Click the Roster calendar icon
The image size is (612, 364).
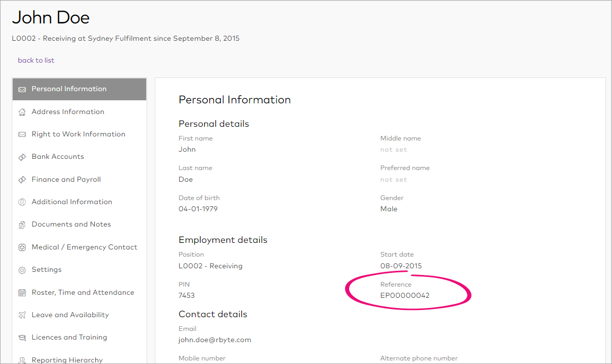tap(22, 293)
